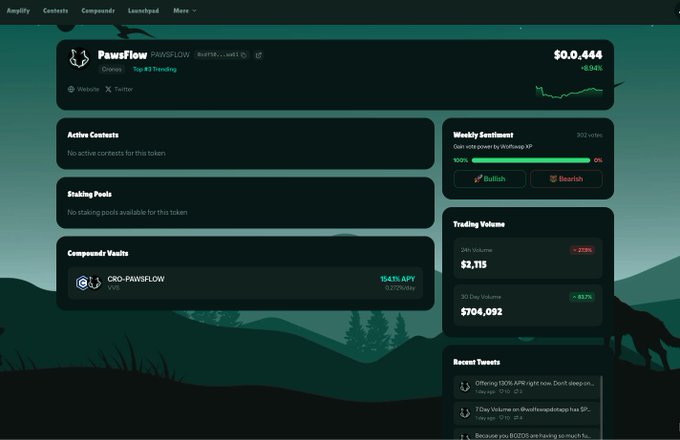Open the Launchpad nav item
680x440 pixels.
144,11
